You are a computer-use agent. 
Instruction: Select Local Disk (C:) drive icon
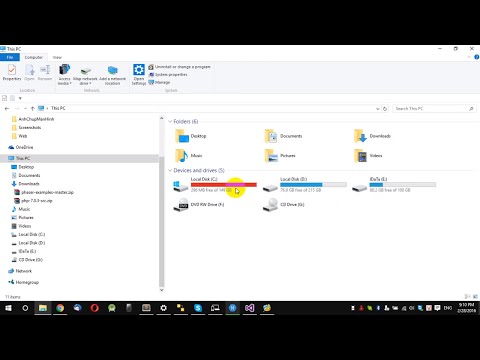pos(180,186)
